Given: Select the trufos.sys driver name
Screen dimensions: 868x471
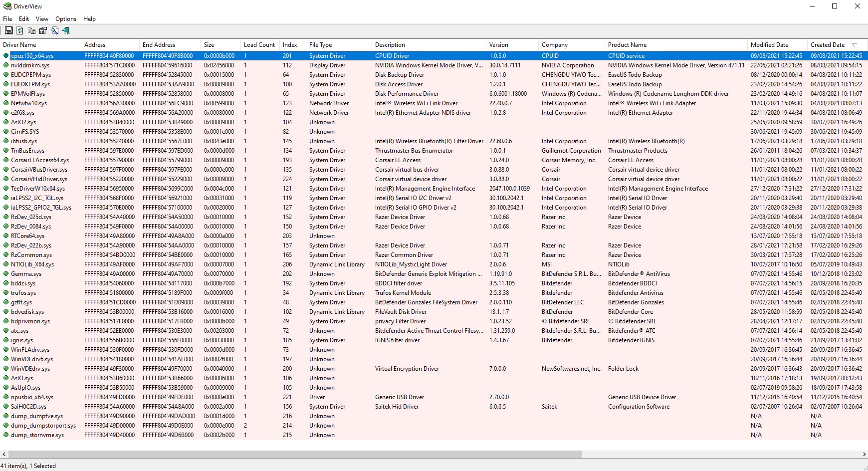Looking at the screenshot, I should point(23,293).
